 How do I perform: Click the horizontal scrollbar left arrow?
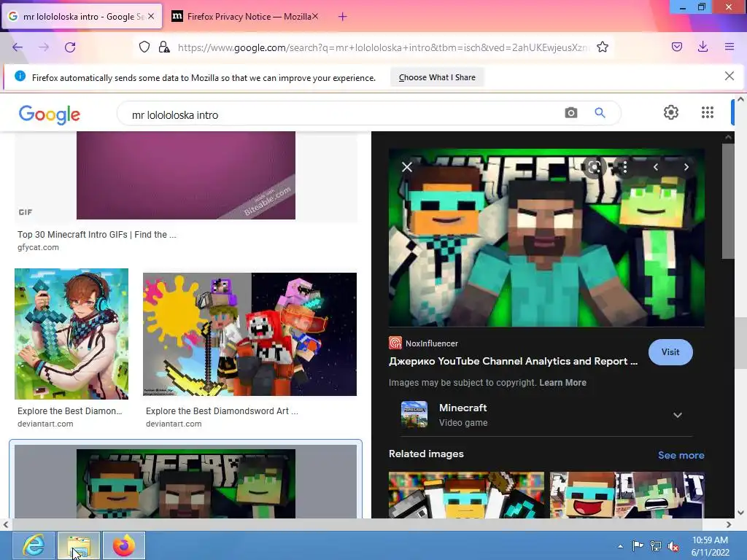point(6,525)
